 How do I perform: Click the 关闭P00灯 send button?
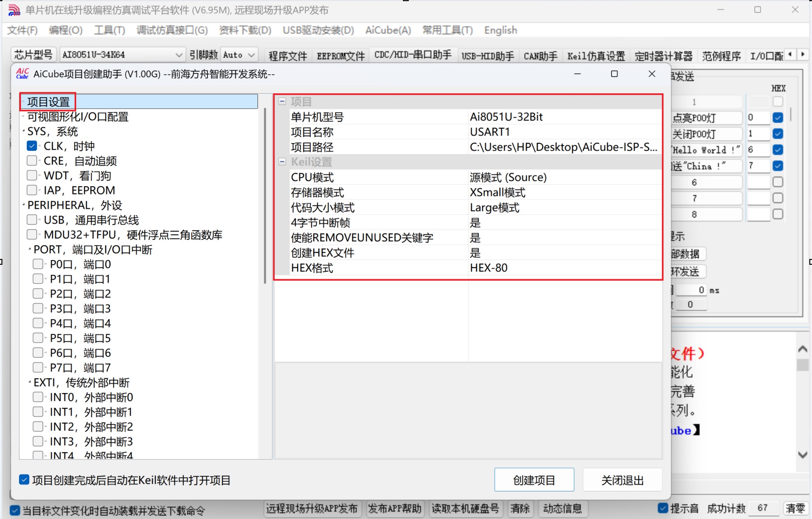point(706,134)
